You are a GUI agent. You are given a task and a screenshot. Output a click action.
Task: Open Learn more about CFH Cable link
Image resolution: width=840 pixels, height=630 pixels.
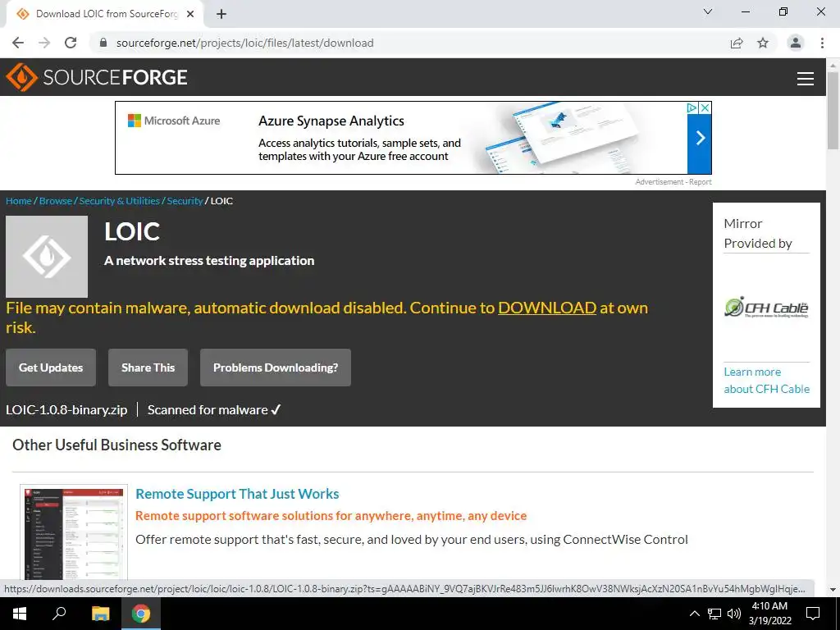pyautogui.click(x=767, y=381)
